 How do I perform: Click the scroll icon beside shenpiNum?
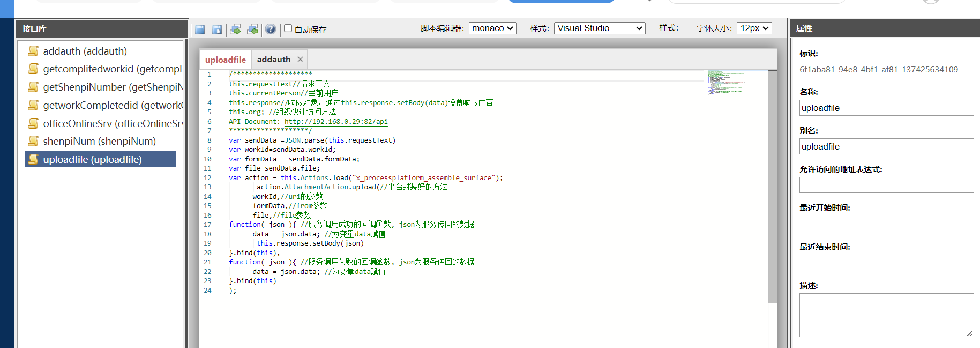click(x=33, y=141)
